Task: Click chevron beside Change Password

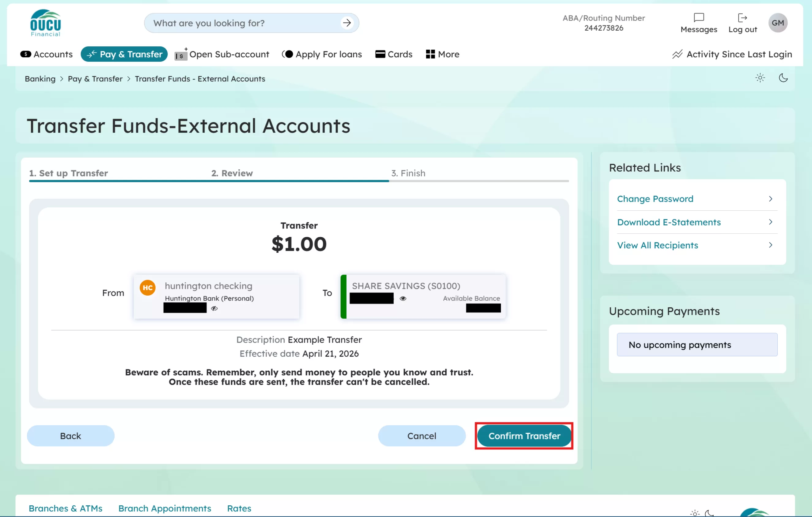Action: pyautogui.click(x=771, y=199)
